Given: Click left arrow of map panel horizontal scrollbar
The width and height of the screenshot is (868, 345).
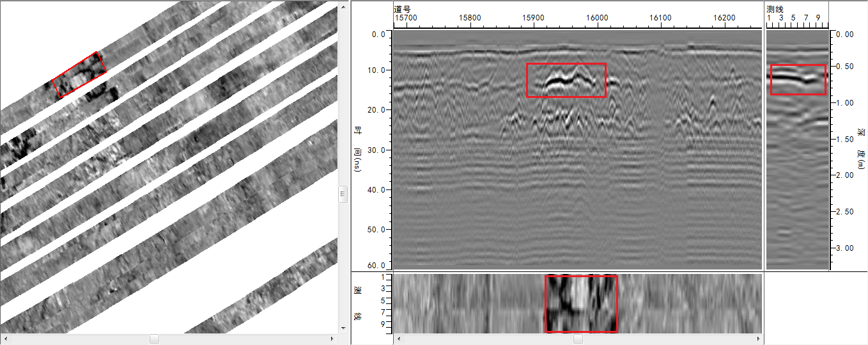Looking at the screenshot, I should (x=6, y=339).
